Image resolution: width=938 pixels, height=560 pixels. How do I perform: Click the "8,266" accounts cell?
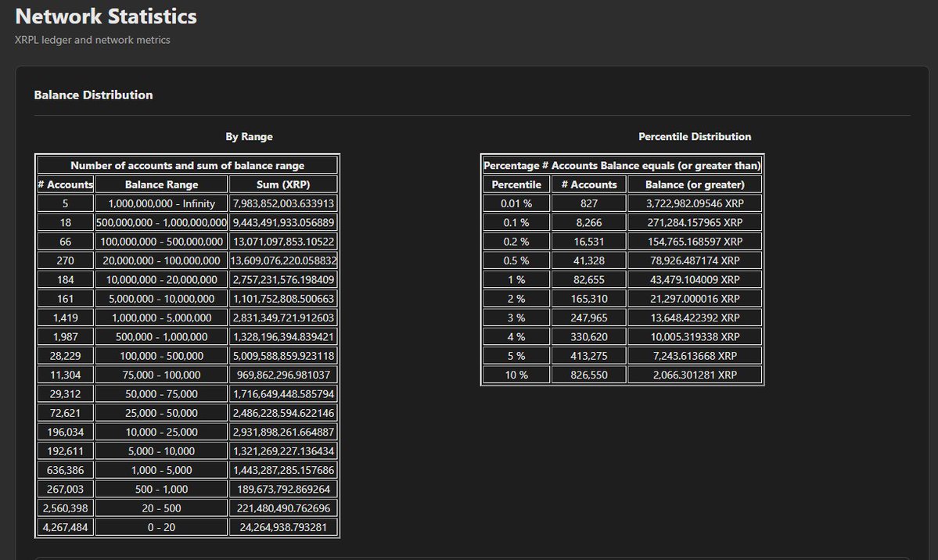tap(588, 223)
